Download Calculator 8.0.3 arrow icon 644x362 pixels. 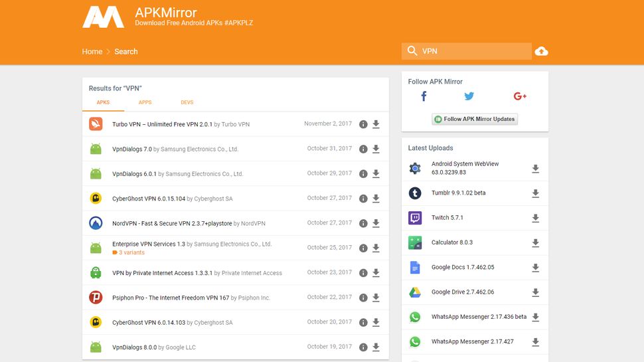click(x=535, y=243)
